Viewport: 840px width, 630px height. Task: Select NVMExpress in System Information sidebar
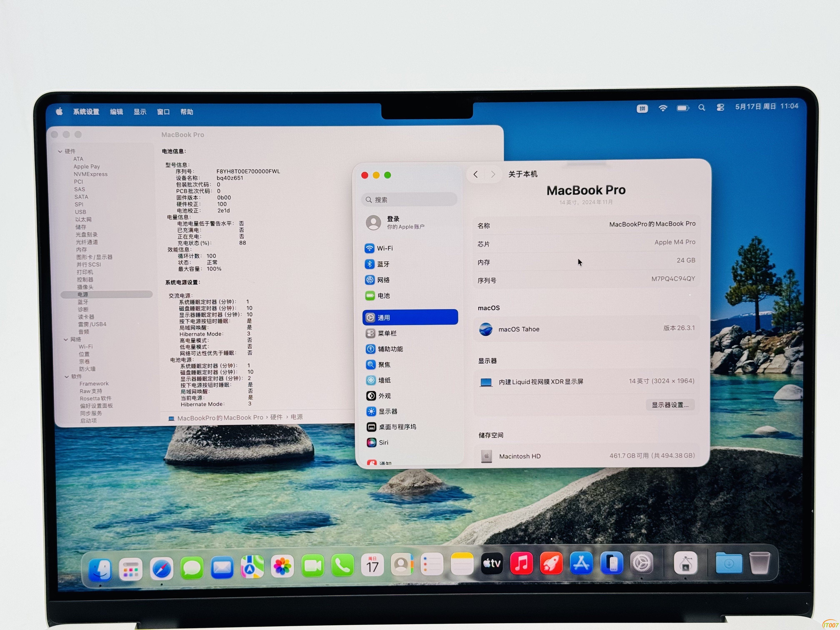pyautogui.click(x=90, y=174)
